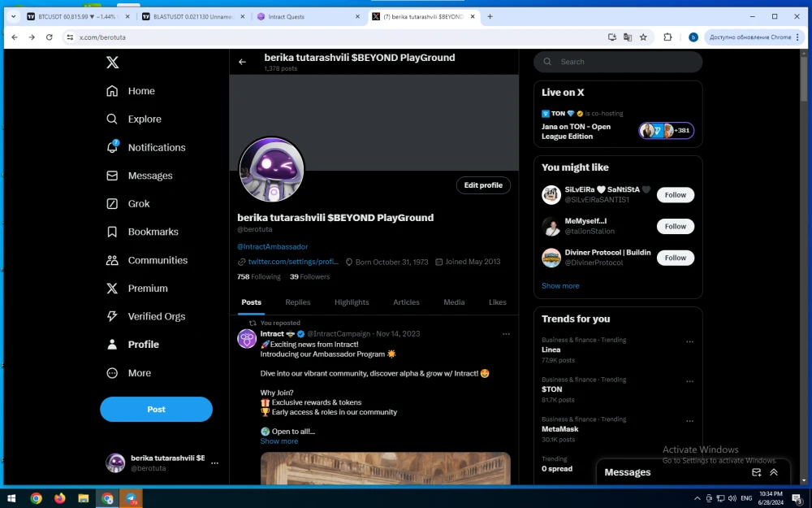The image size is (812, 508).
Task: Open Chrome translate page icon
Action: [628, 37]
